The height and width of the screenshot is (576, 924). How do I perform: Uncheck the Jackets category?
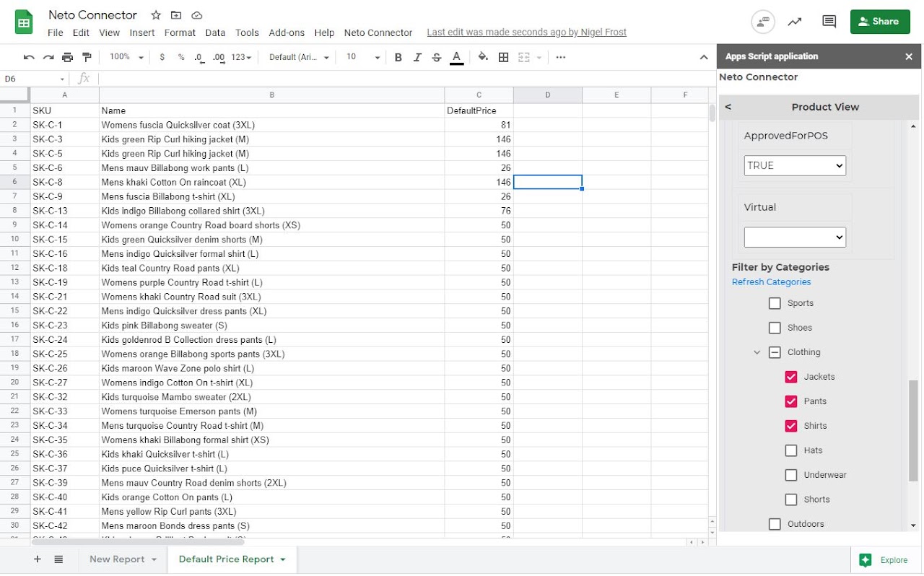click(x=790, y=377)
